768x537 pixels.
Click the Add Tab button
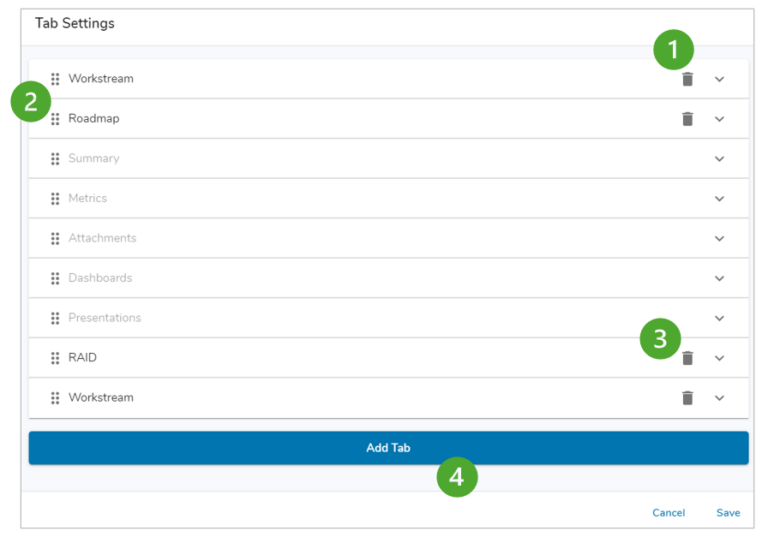point(388,448)
